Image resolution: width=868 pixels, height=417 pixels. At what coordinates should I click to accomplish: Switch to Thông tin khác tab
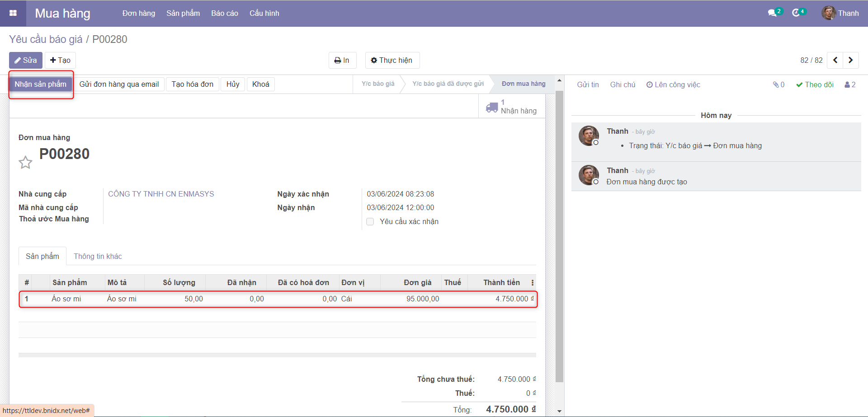(98, 256)
